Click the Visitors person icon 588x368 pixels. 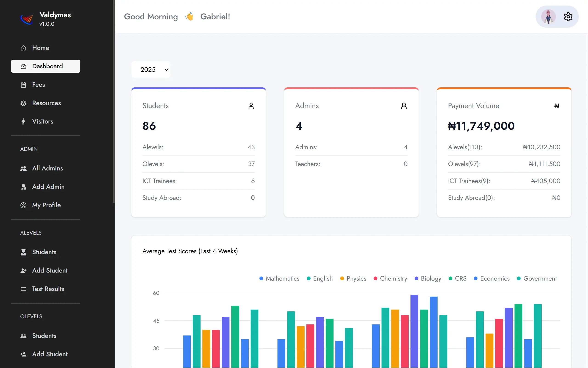coord(23,121)
